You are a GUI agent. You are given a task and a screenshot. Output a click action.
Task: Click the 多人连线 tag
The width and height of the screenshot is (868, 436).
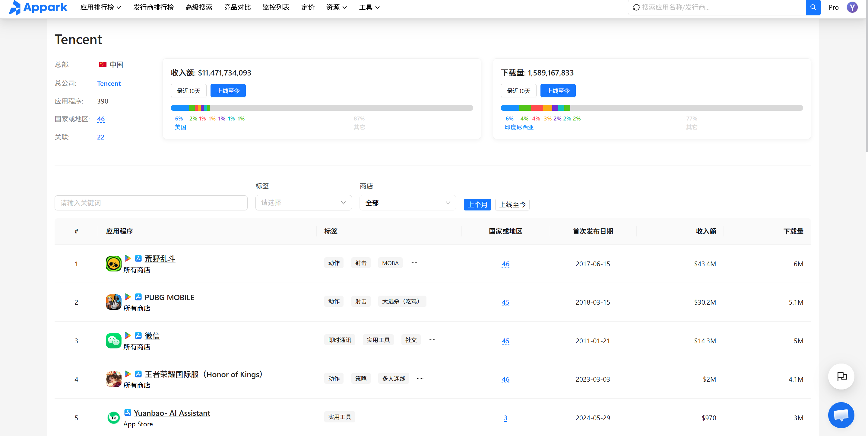(x=394, y=378)
